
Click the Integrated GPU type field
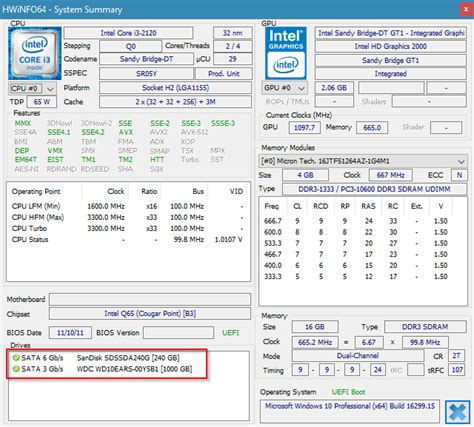coord(390,74)
